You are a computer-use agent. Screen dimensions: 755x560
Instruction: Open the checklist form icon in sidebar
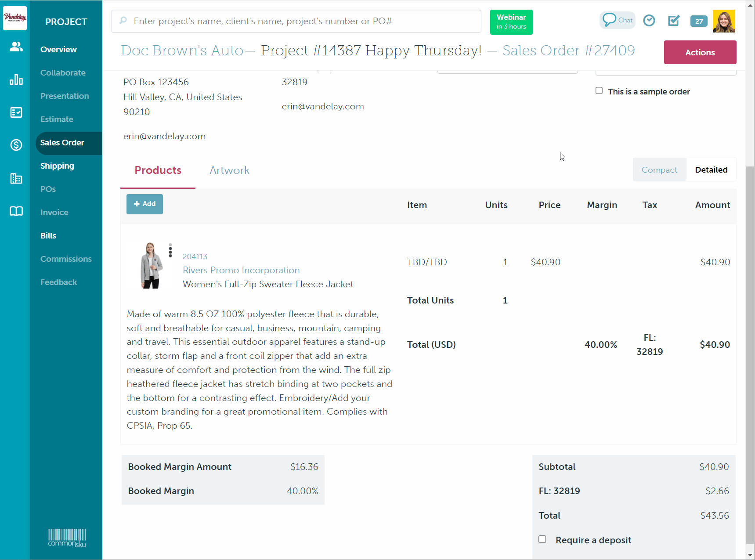tap(16, 112)
